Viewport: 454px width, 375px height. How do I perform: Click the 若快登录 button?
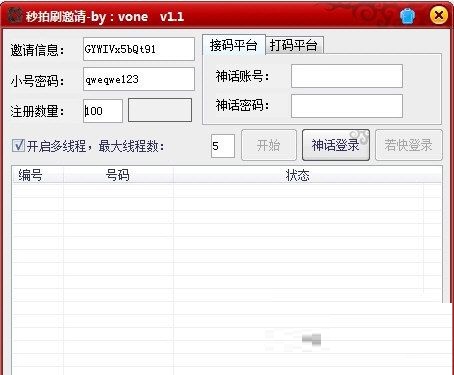[x=409, y=145]
